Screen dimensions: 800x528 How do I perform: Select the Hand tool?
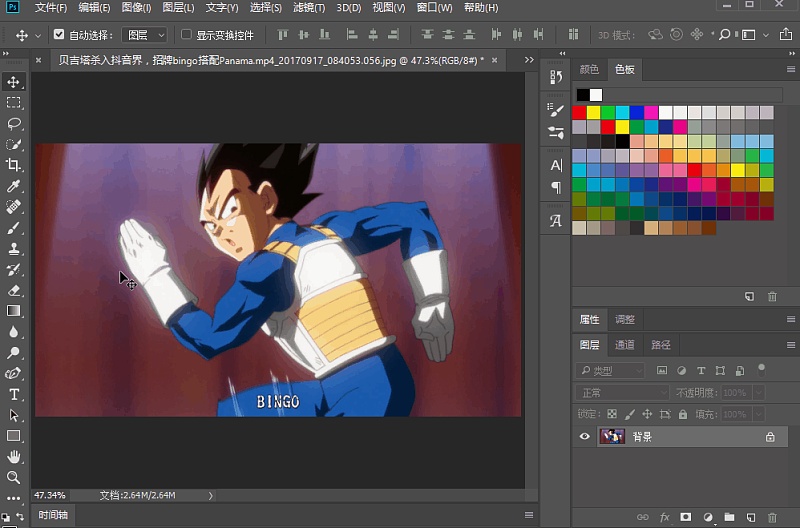(x=13, y=457)
